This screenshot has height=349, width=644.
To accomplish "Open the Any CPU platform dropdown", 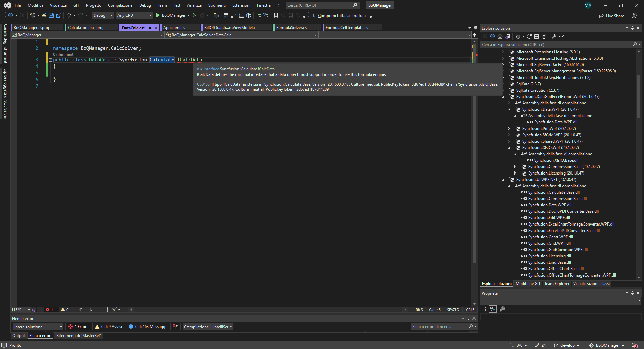I will 134,15.
